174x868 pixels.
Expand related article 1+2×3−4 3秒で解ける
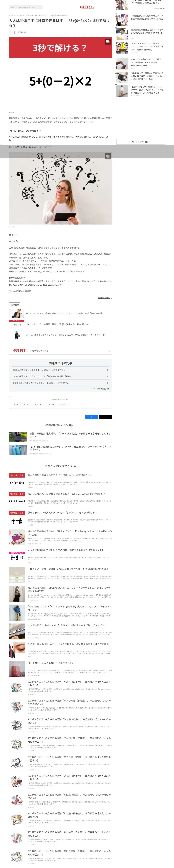60,370
